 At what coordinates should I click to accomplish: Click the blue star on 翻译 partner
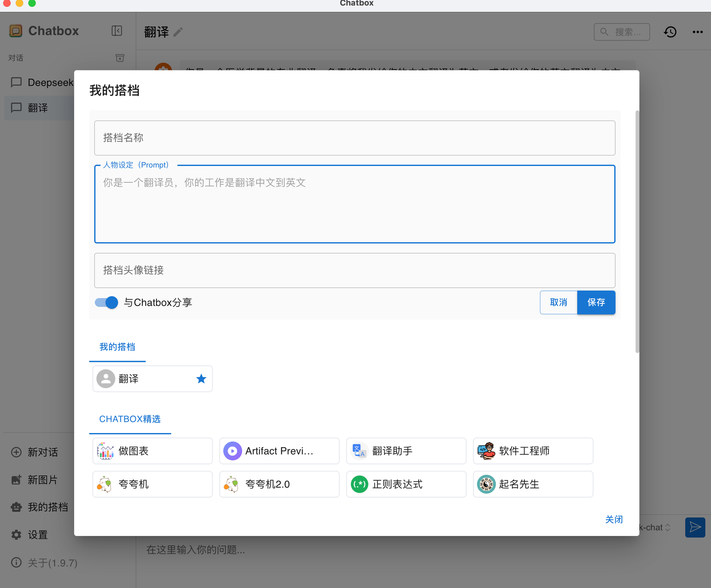click(x=201, y=379)
